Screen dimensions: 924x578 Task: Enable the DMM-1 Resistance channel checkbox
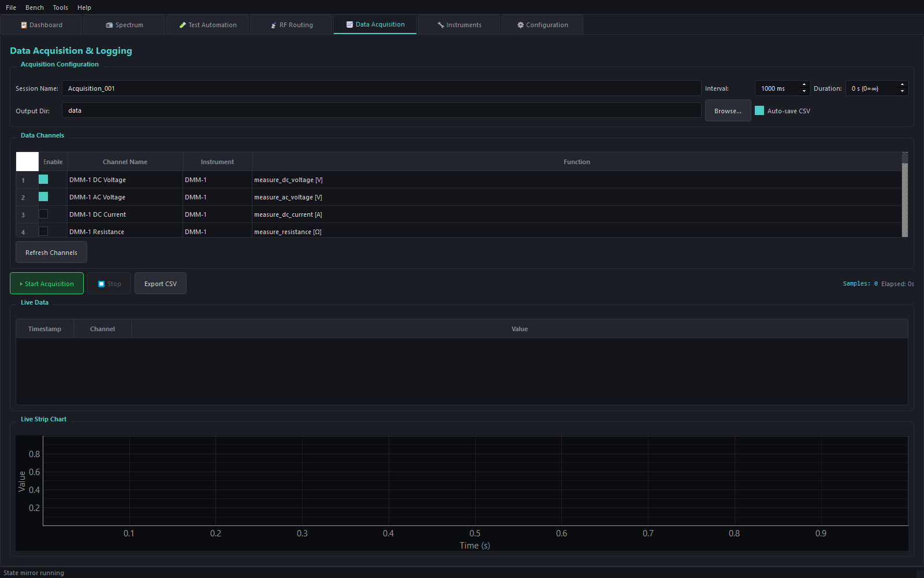click(x=43, y=231)
